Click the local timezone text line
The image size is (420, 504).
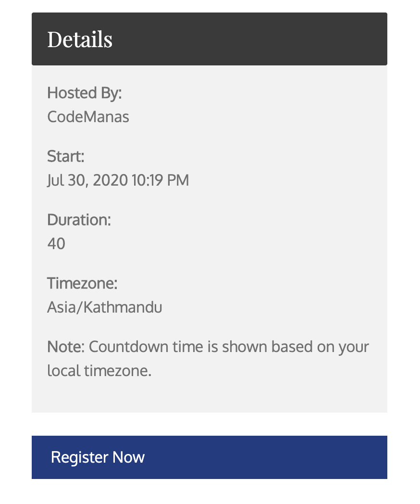tap(99, 371)
